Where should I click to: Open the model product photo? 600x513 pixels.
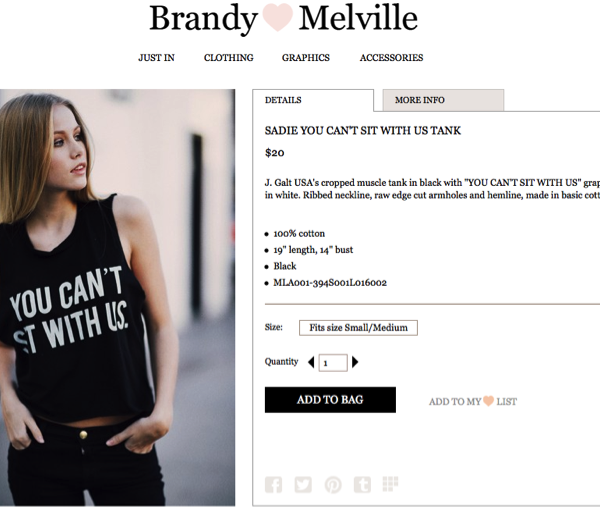(x=117, y=298)
